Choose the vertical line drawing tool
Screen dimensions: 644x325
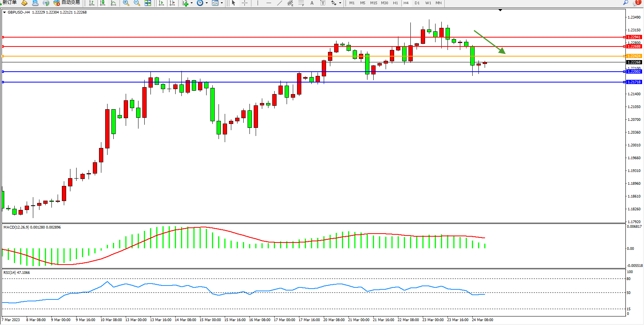tap(258, 3)
